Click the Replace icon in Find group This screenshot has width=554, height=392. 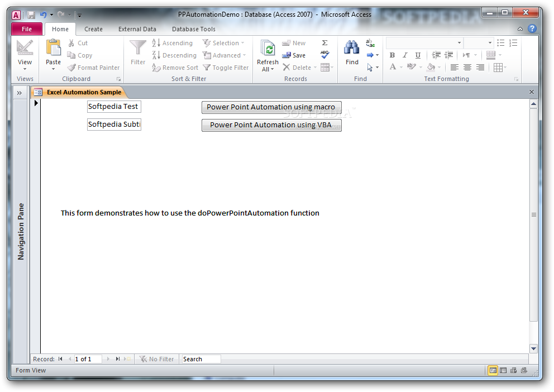coord(370,43)
